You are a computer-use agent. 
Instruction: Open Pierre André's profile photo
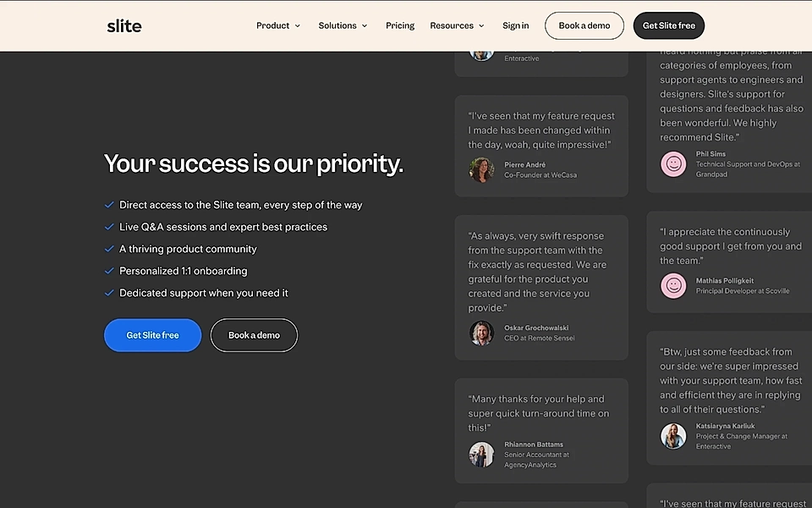[481, 169]
